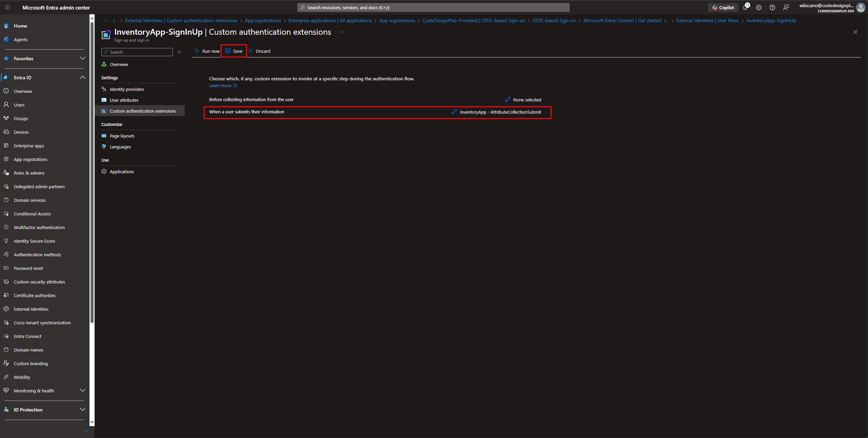
Task: Open the Groups navigation item
Action: tap(21, 118)
